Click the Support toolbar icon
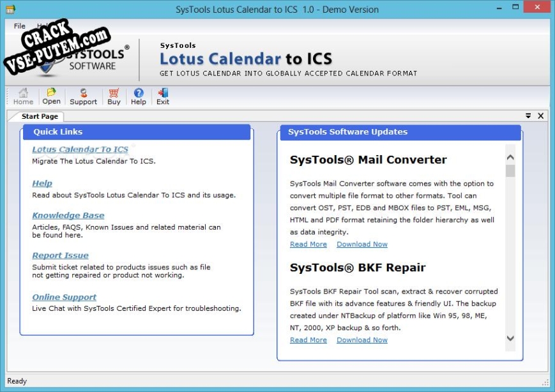The image size is (555, 392). [83, 96]
